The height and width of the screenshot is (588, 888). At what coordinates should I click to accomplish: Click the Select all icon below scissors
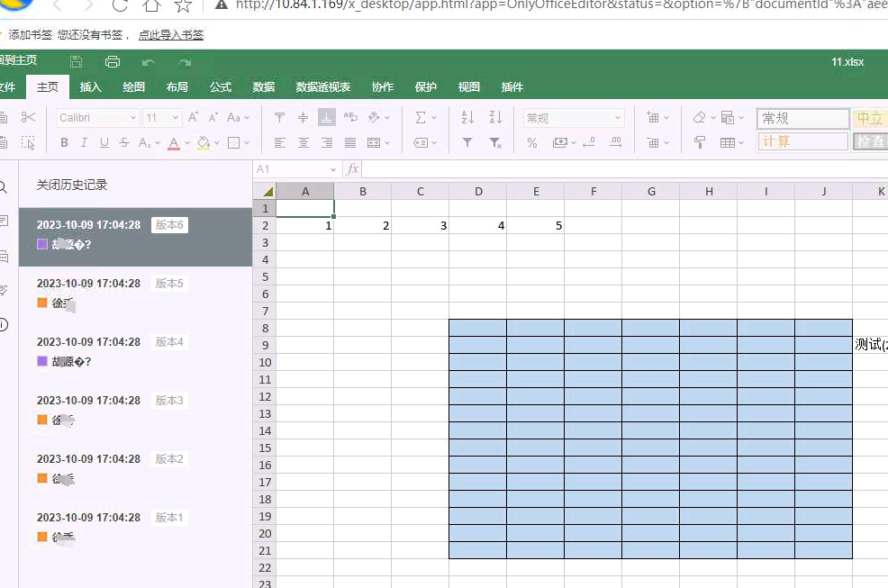pos(28,142)
